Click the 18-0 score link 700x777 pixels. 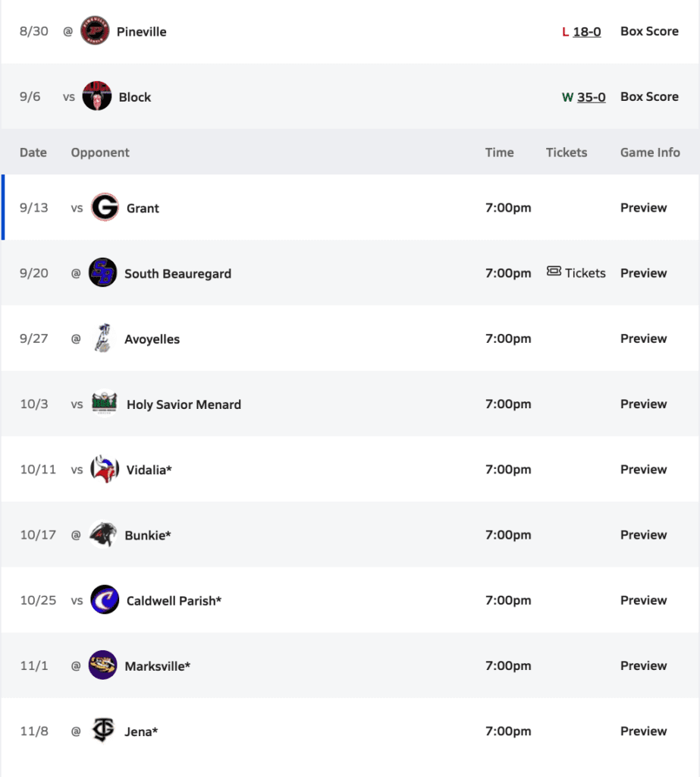click(x=587, y=32)
